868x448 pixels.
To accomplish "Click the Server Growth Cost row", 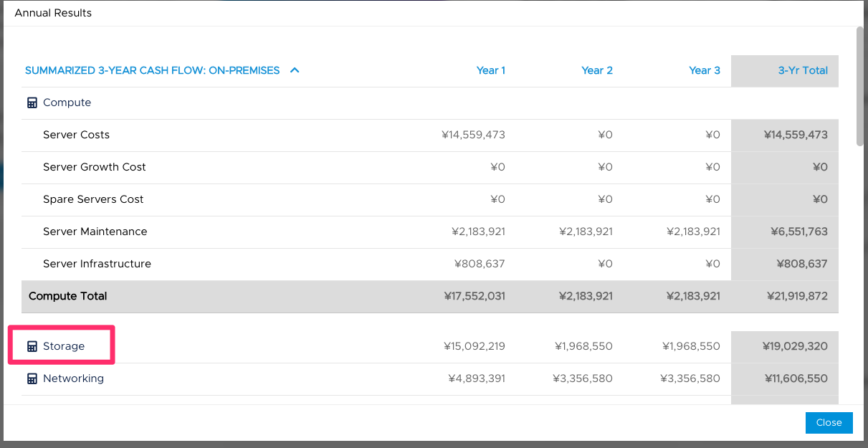I will (94, 166).
